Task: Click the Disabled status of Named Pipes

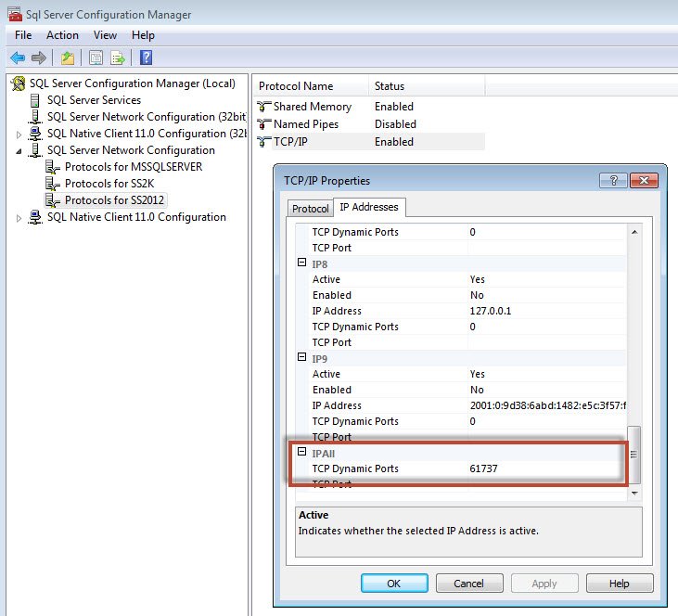Action: (x=395, y=124)
